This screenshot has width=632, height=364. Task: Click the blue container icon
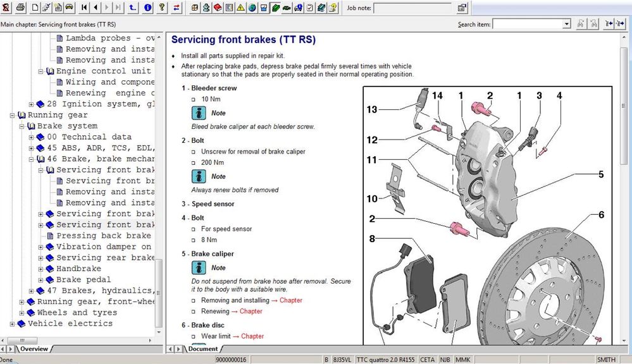tap(264, 7)
